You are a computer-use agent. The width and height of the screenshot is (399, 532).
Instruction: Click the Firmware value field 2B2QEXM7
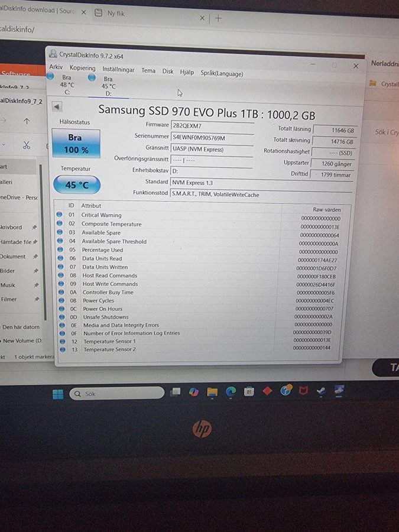tap(211, 126)
